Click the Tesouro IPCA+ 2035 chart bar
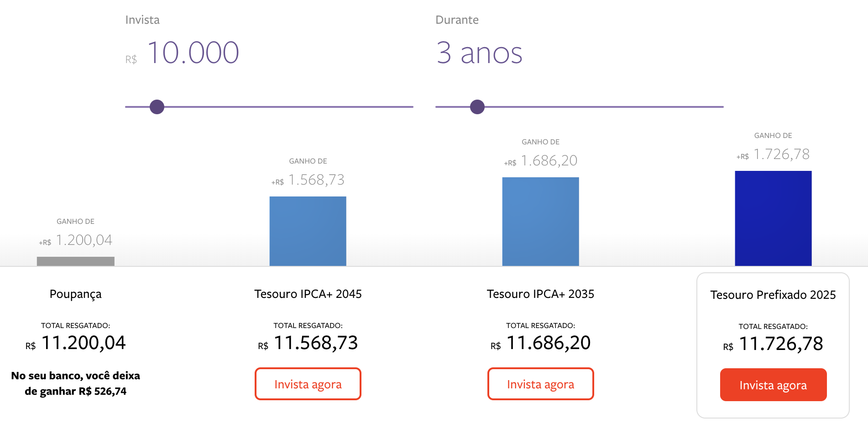868x424 pixels. tap(540, 221)
